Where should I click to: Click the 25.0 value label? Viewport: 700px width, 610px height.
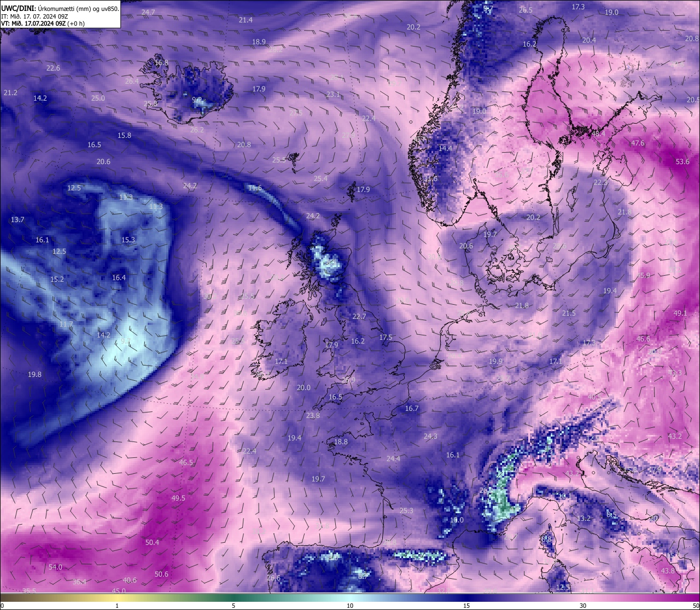point(98,98)
